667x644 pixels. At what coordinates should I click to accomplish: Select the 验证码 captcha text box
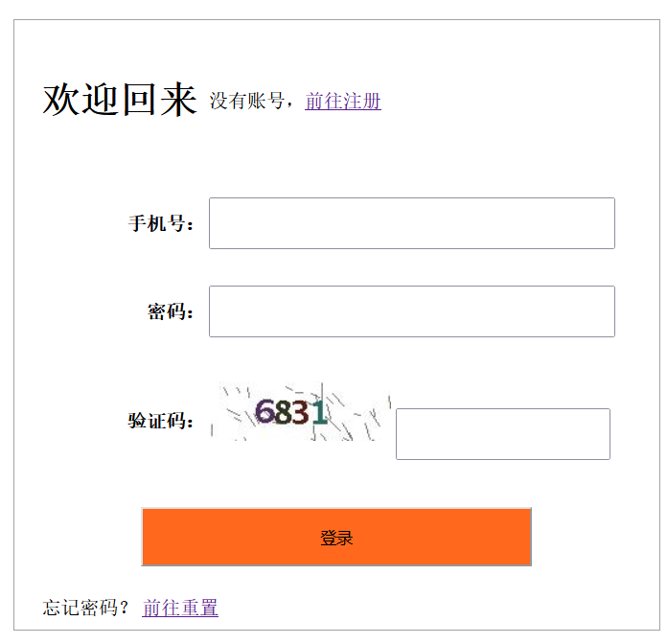coord(502,434)
